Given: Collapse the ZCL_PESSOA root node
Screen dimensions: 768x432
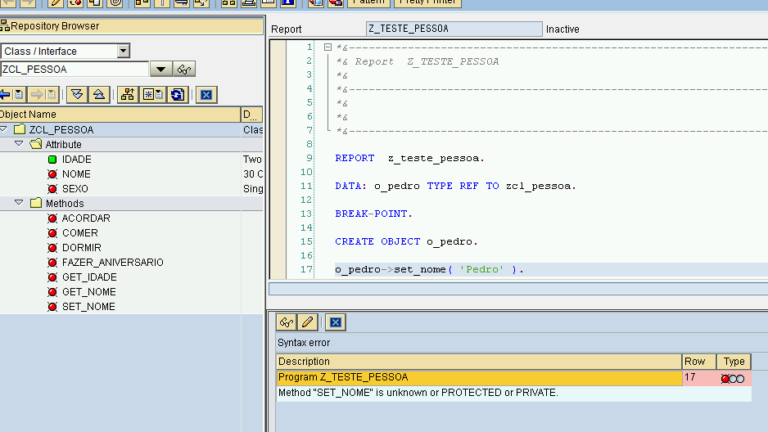Looking at the screenshot, I should click(4, 130).
